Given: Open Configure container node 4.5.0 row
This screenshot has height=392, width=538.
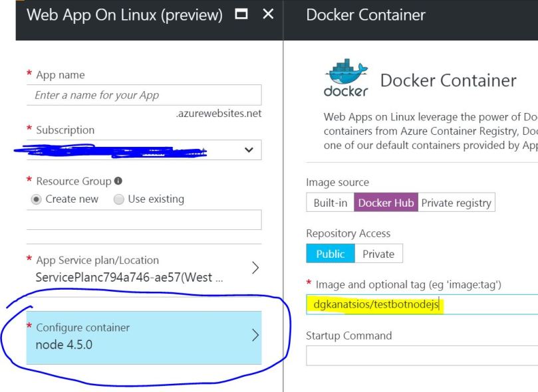Looking at the screenshot, I should [133, 338].
